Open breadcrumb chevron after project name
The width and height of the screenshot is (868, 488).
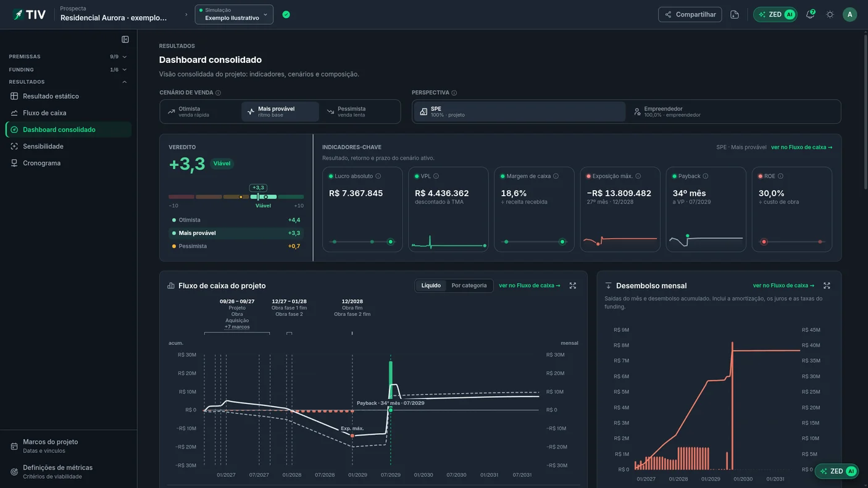click(186, 14)
